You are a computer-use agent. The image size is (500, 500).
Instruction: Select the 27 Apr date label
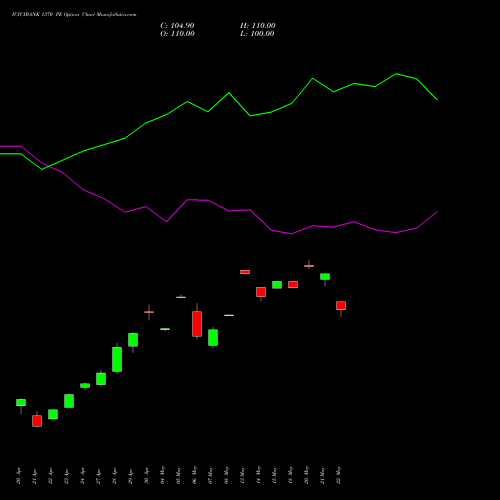[x=99, y=476]
